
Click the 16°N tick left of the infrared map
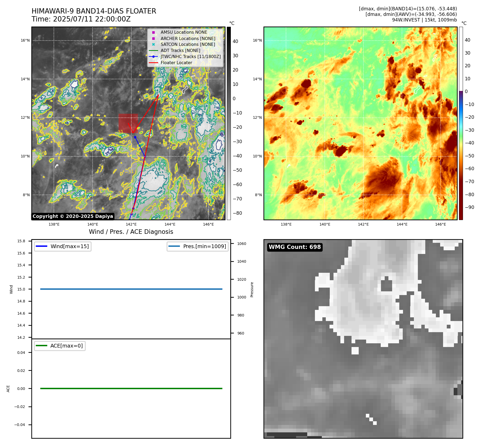point(25,41)
